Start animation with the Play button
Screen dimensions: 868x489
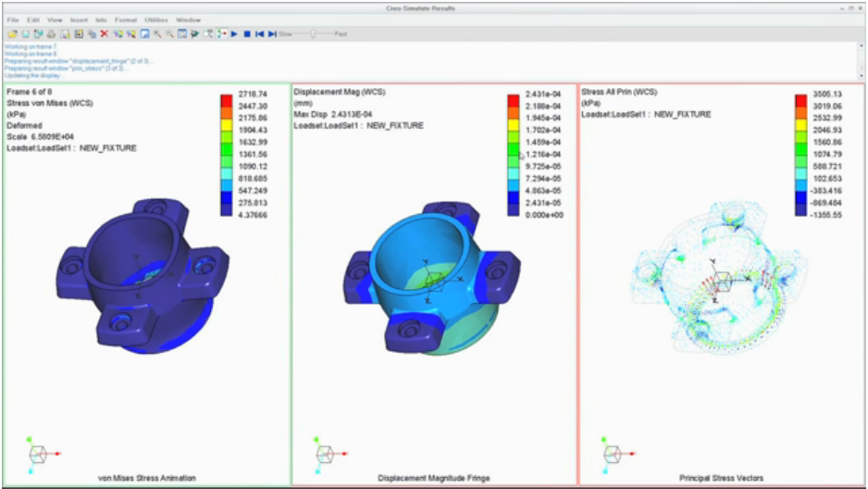pos(235,33)
